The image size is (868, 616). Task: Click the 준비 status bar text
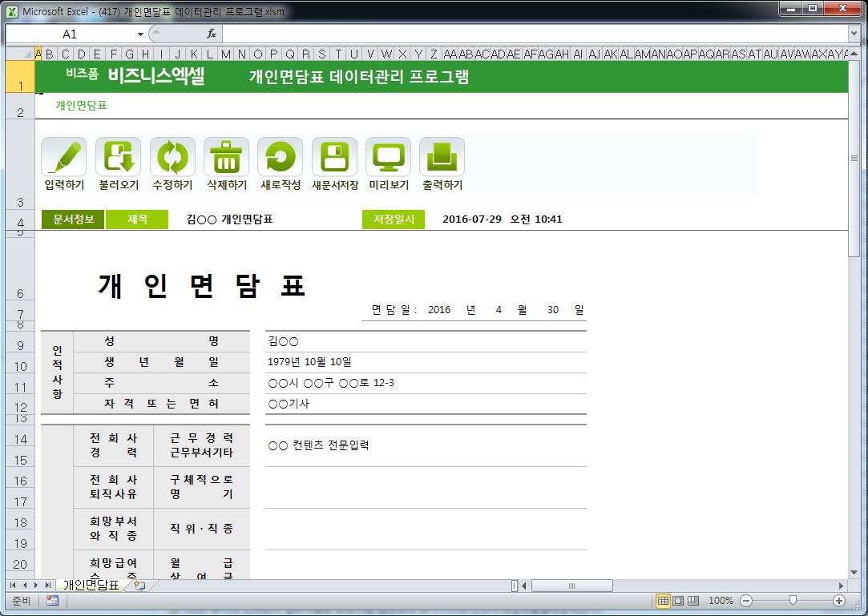tap(21, 601)
